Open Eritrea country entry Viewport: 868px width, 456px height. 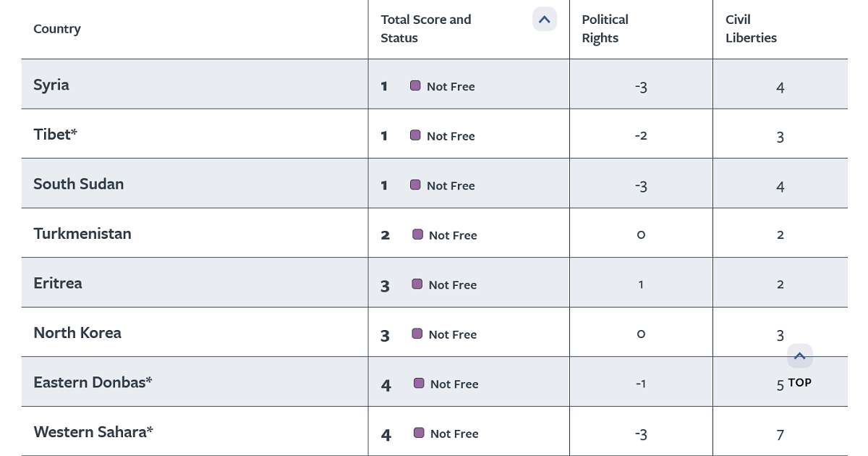click(x=58, y=283)
